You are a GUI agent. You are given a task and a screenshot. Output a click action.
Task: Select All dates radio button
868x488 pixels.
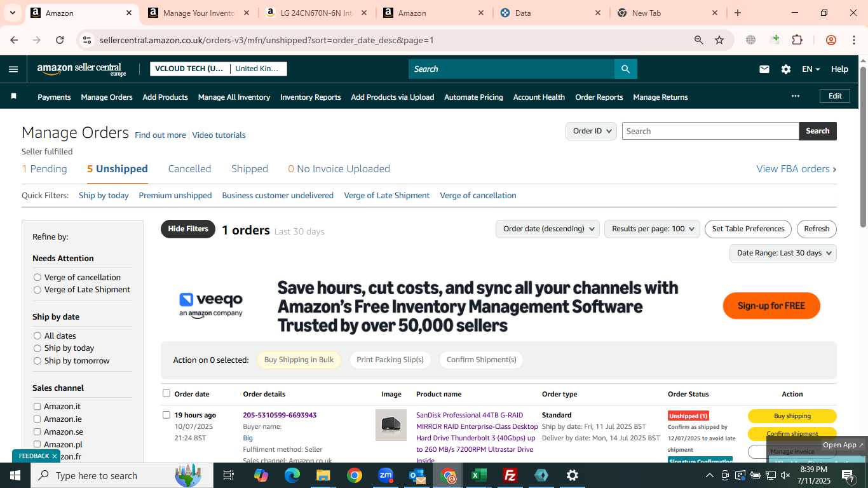click(37, 336)
